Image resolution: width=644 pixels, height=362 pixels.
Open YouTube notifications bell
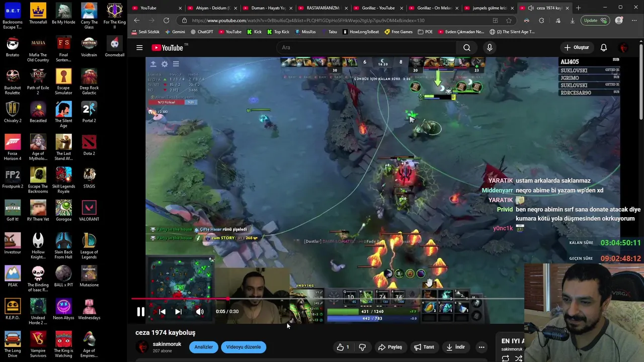click(x=604, y=48)
